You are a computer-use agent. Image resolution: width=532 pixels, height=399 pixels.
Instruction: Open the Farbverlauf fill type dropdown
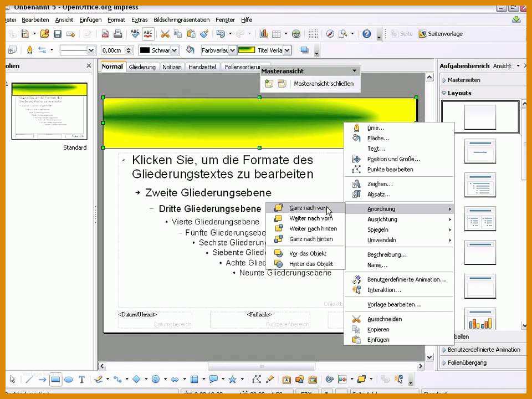click(232, 50)
